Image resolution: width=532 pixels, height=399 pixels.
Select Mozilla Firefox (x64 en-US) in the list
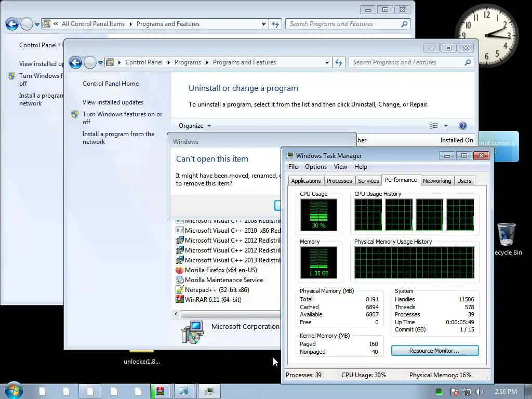pos(221,270)
